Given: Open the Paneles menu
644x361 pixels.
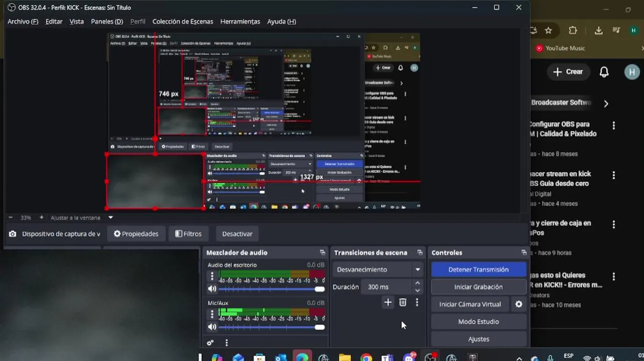Looking at the screenshot, I should 107,22.
